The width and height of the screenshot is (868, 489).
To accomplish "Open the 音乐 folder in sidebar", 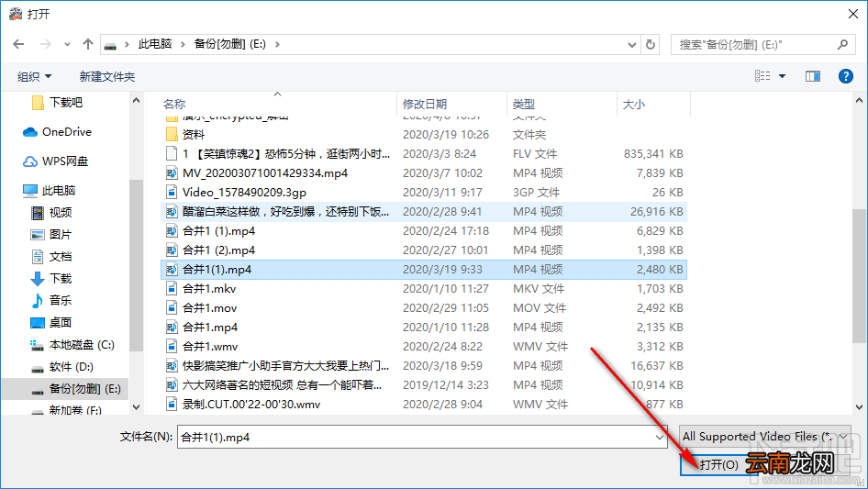I will pyautogui.click(x=51, y=301).
